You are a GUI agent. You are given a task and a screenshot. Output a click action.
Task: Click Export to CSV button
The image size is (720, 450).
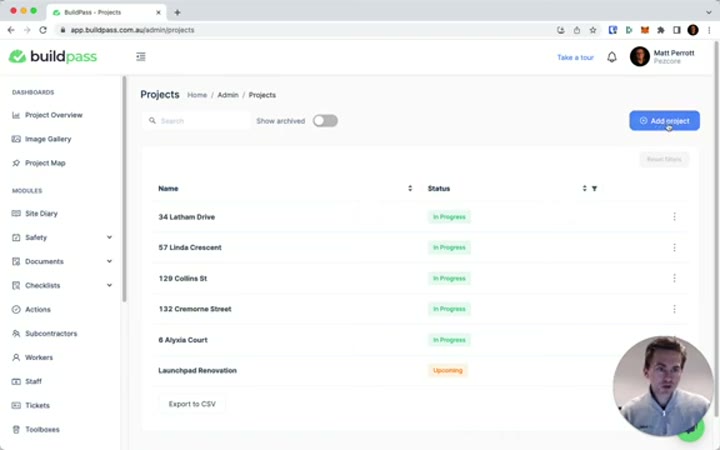pyautogui.click(x=192, y=404)
